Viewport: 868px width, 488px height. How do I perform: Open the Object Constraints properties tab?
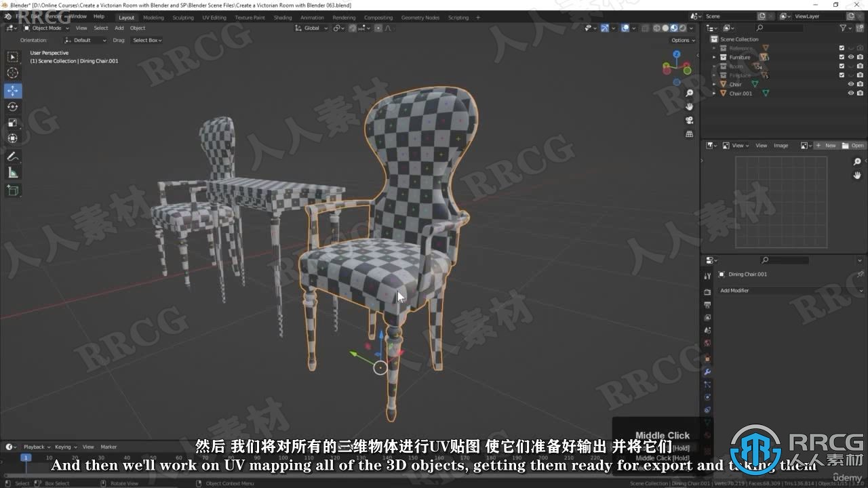tap(707, 410)
